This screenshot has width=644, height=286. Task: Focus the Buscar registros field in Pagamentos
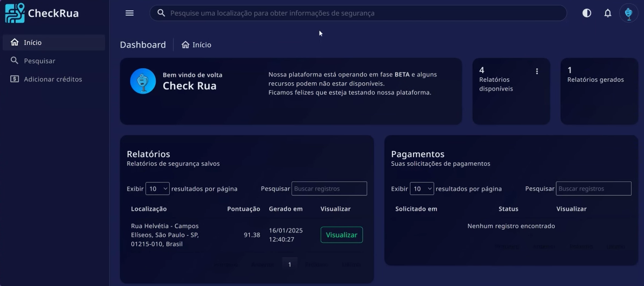pyautogui.click(x=594, y=188)
